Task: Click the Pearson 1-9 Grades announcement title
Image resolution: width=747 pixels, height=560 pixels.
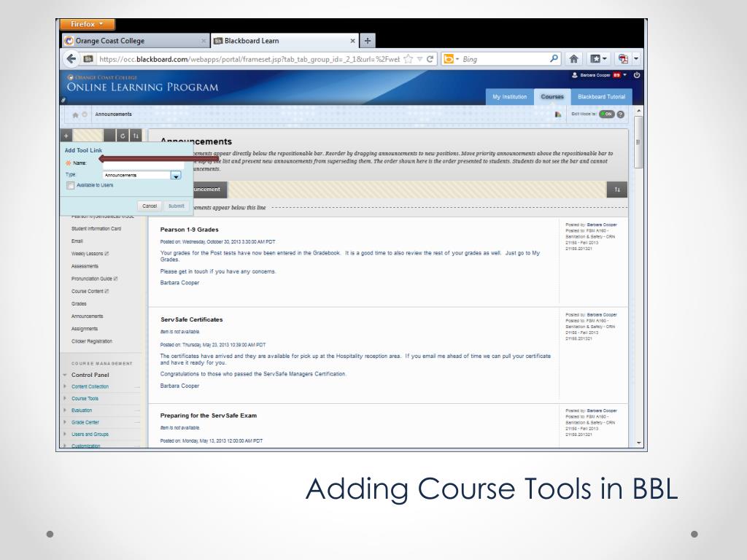Action: coord(189,230)
